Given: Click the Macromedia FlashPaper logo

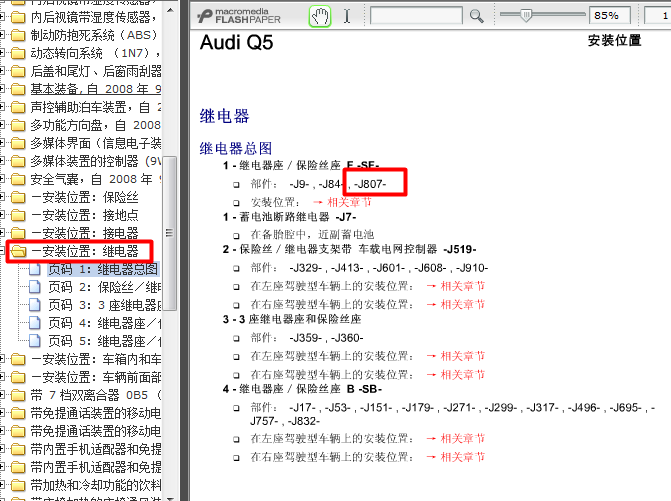Looking at the screenshot, I should 239,16.
